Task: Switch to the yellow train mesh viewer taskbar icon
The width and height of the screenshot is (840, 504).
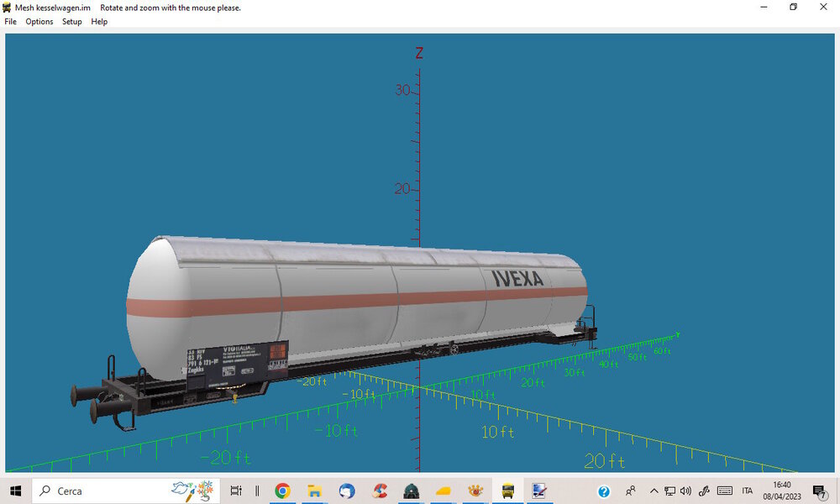Action: pos(508,491)
